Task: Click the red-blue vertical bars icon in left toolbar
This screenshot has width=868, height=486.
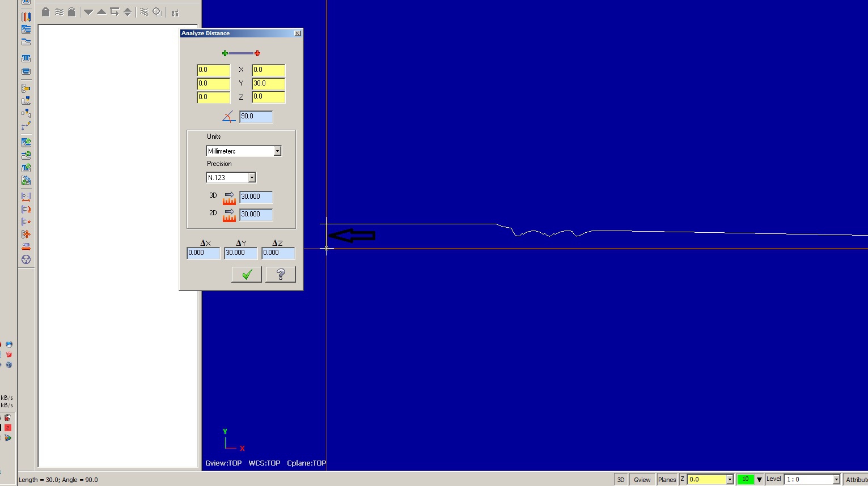Action: pyautogui.click(x=26, y=17)
